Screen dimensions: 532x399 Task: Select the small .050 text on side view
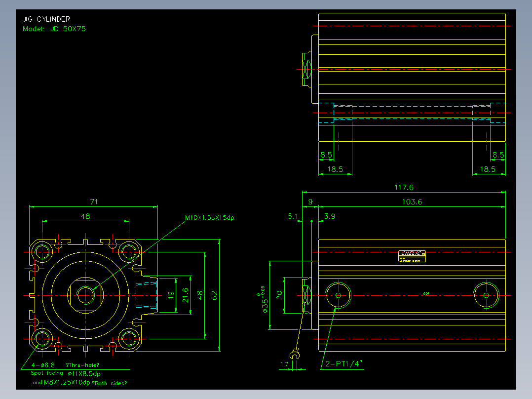tap(425, 294)
